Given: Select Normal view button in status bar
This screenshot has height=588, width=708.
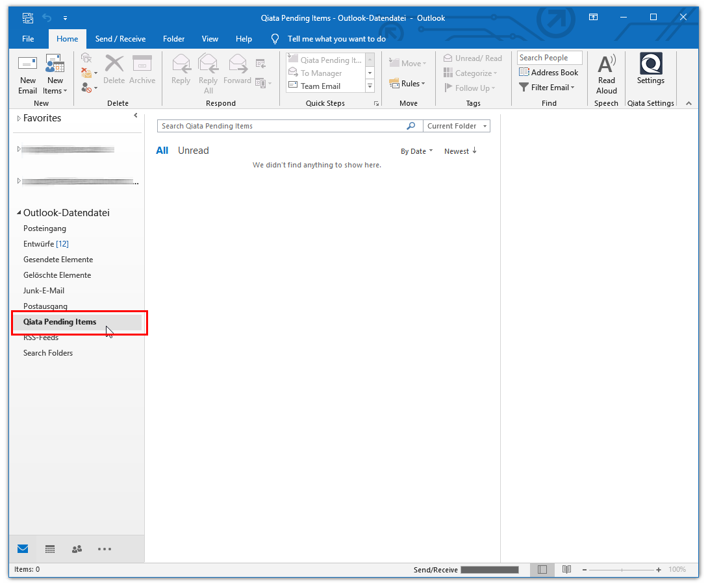Looking at the screenshot, I should click(542, 569).
